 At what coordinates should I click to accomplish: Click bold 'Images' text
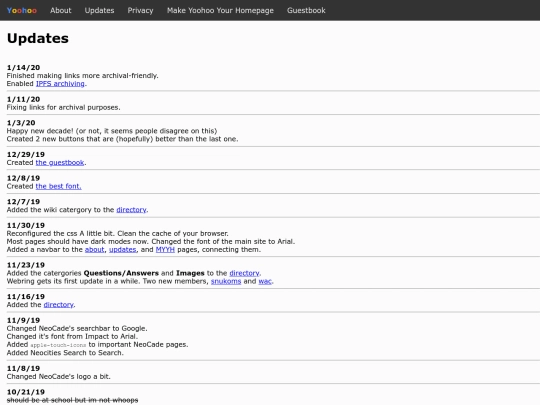click(190, 273)
